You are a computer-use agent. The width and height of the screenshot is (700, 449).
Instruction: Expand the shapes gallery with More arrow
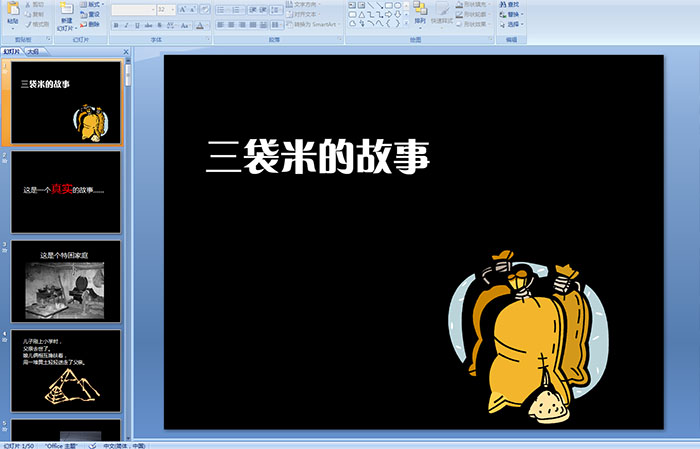pos(406,23)
